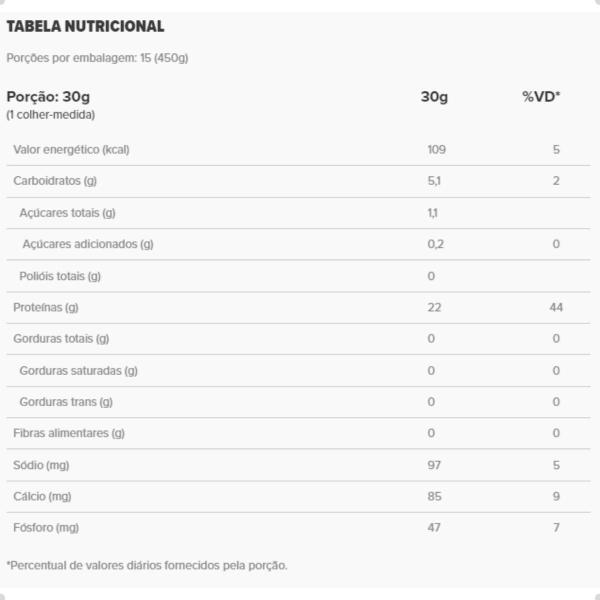The height and width of the screenshot is (600, 600).
Task: Click the %VD* column header
Action: coord(541,96)
